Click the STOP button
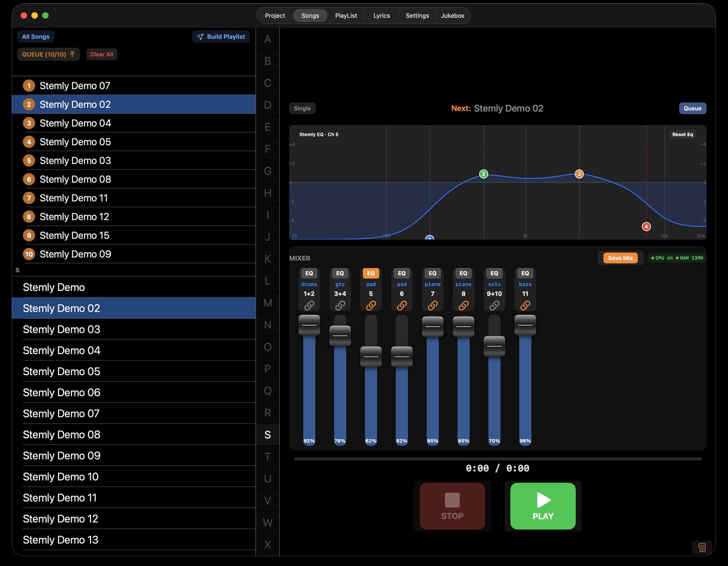Image resolution: width=728 pixels, height=566 pixels. (452, 506)
